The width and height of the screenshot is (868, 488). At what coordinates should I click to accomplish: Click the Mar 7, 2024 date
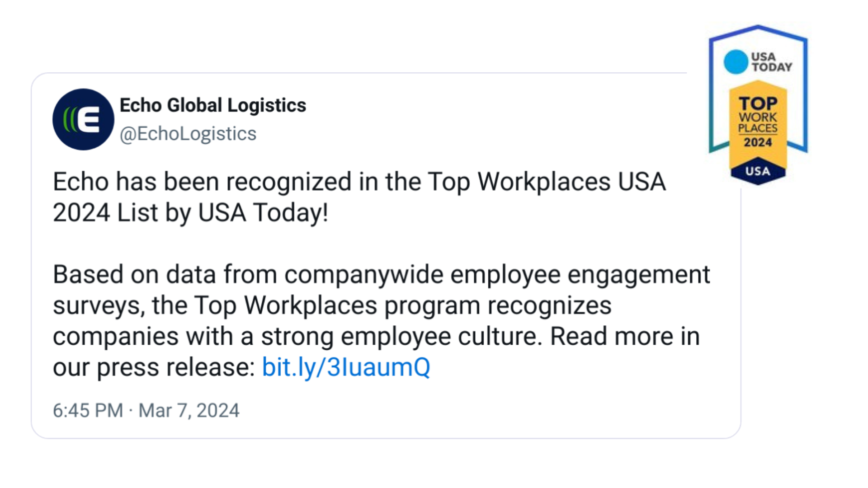(189, 410)
